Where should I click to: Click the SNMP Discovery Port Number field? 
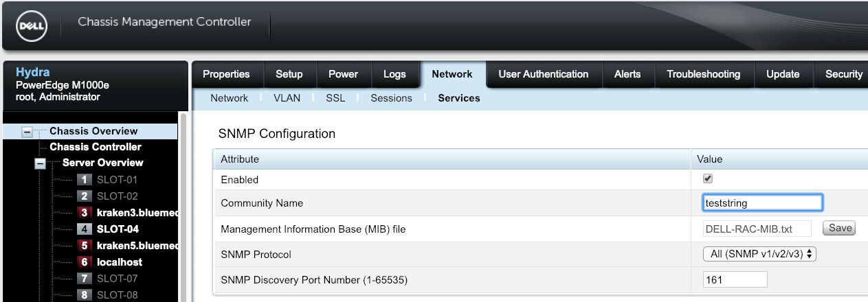pyautogui.click(x=735, y=279)
